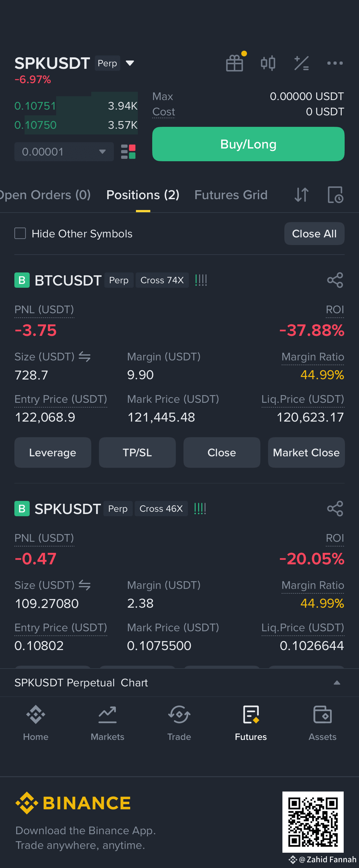Click Close All positions
This screenshot has height=868, width=359.
pos(314,234)
